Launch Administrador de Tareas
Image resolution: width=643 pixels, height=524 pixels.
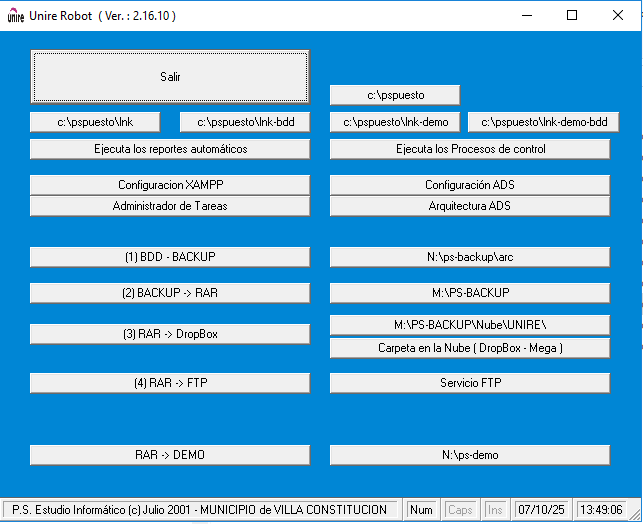170,206
